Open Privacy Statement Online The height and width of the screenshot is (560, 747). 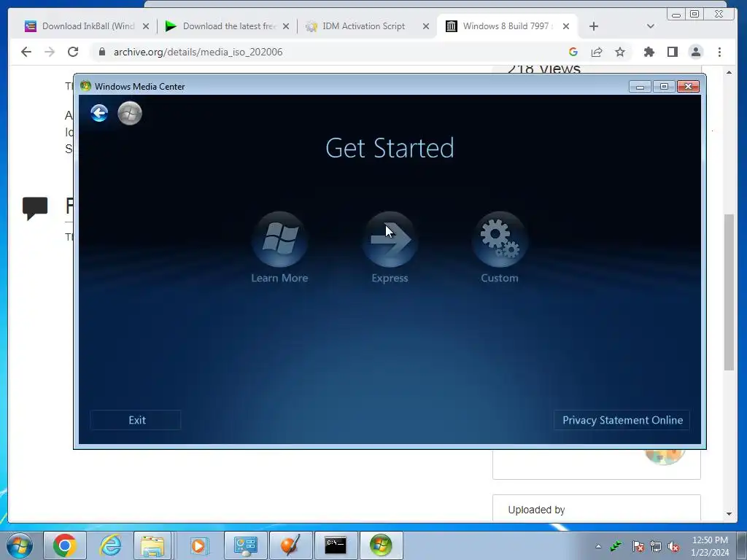tap(622, 420)
